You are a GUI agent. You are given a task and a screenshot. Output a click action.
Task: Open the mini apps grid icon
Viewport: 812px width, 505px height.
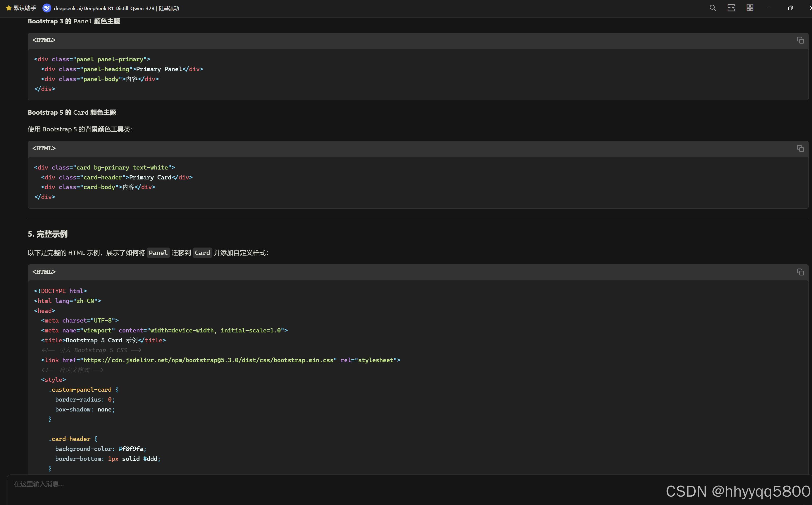(x=750, y=8)
